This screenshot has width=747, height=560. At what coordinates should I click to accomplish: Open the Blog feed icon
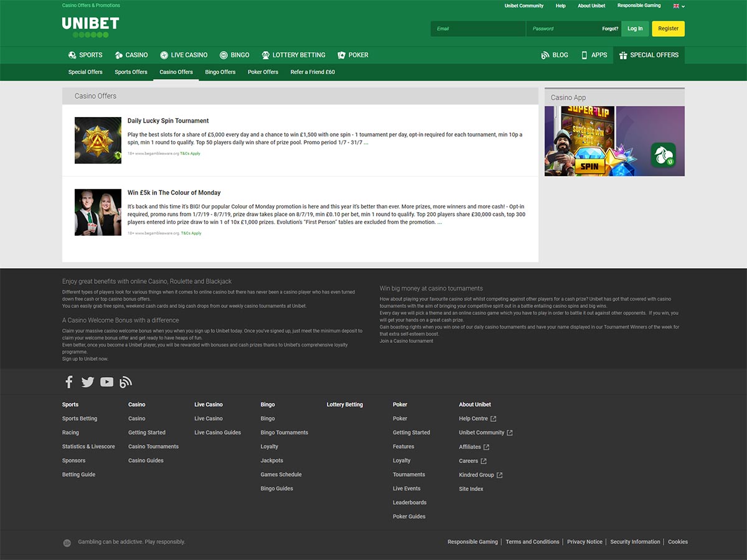click(545, 55)
